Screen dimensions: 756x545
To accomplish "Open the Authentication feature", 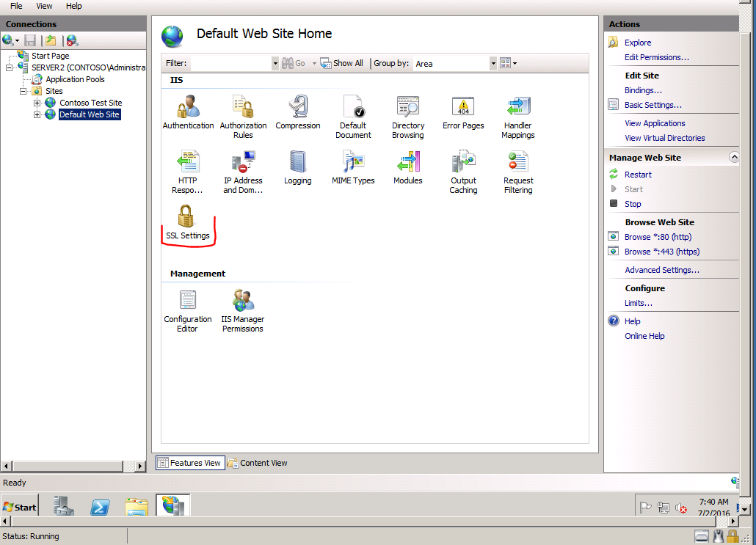I will click(188, 113).
